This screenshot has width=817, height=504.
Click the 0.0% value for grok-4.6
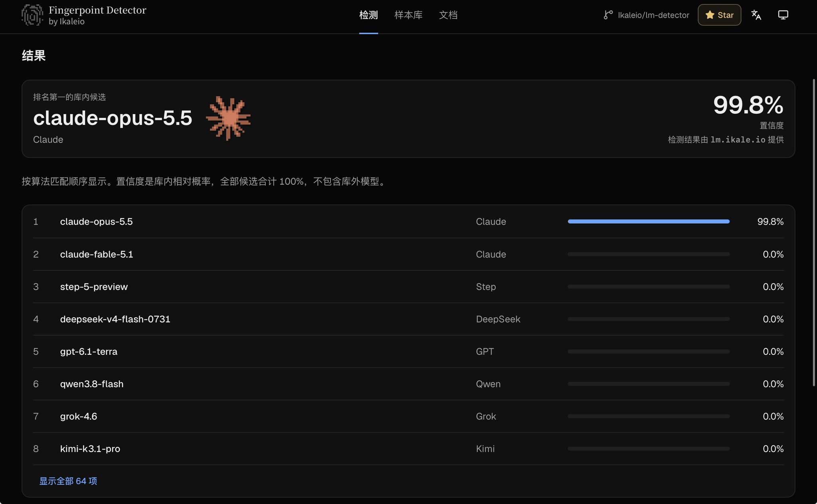pos(773,416)
